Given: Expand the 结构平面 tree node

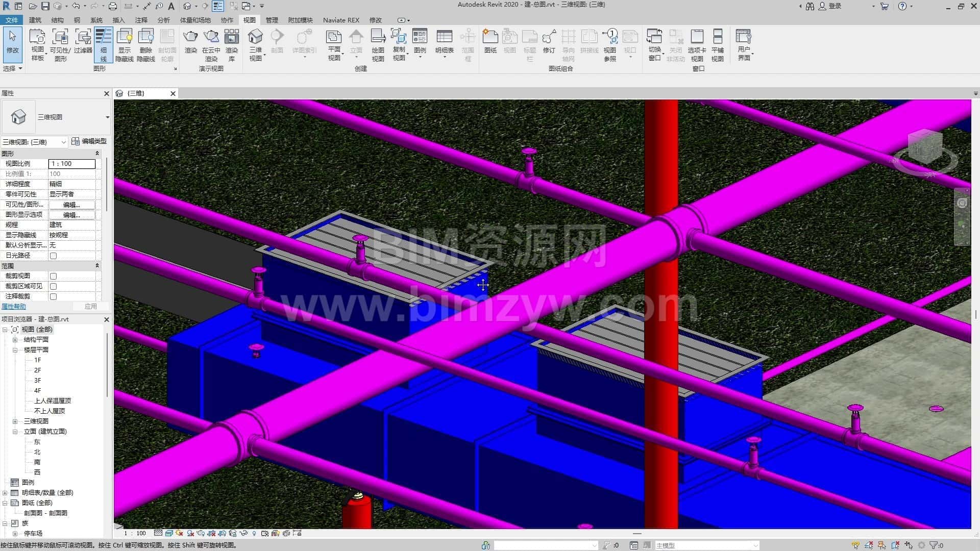Looking at the screenshot, I should 15,340.
